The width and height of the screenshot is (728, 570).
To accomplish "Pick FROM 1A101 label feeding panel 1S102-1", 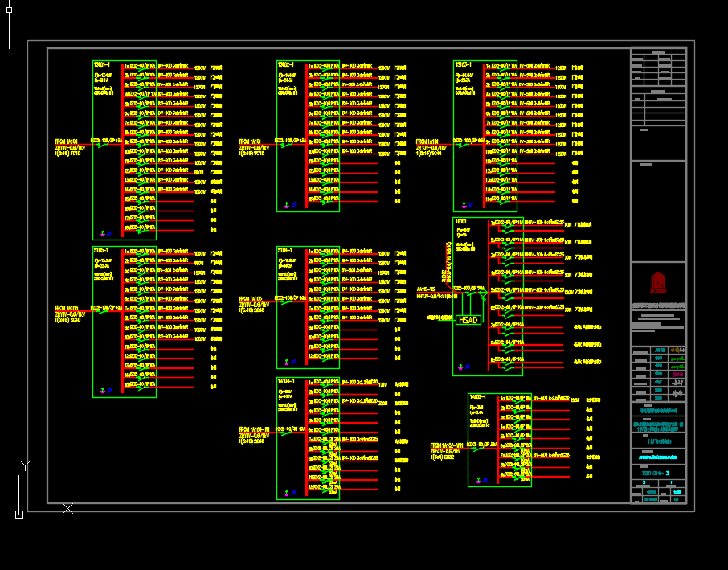I will [x=250, y=141].
